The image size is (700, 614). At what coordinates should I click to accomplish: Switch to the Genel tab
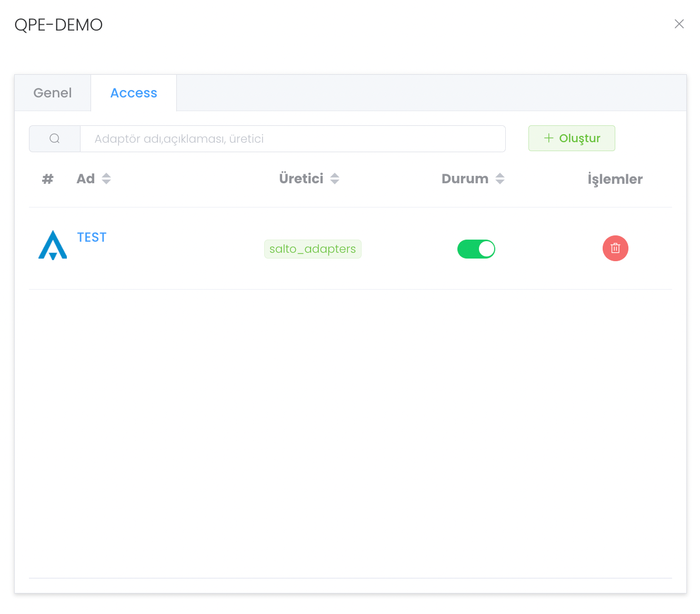click(53, 93)
